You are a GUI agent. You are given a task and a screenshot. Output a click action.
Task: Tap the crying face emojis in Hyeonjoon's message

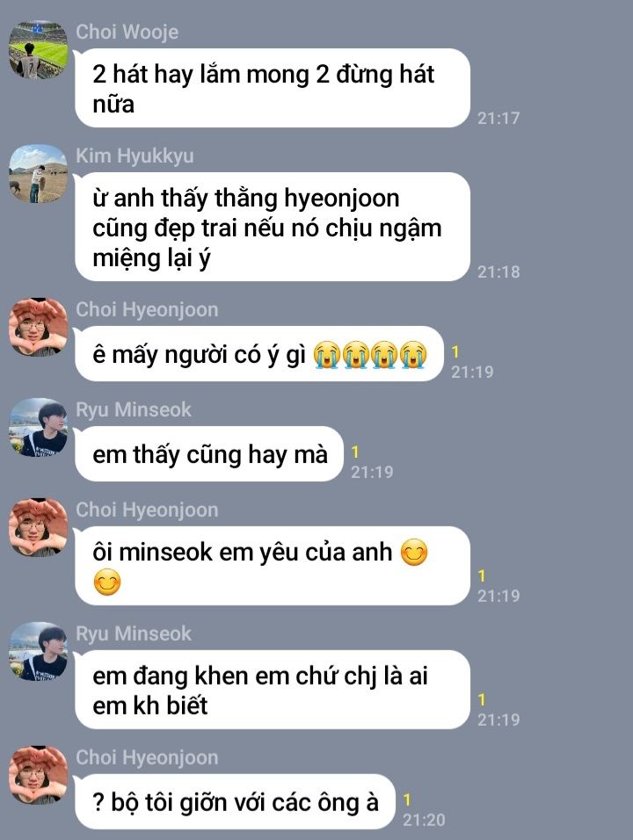370,354
